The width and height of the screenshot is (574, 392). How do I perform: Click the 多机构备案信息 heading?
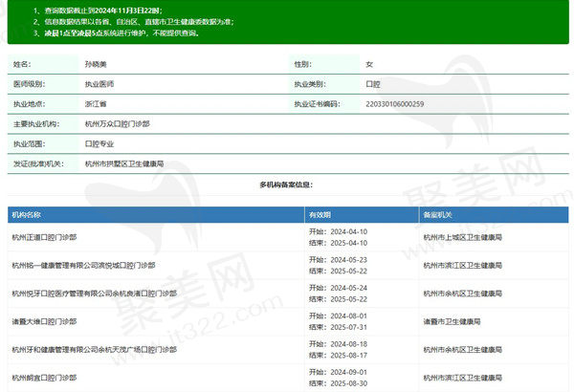(286, 185)
